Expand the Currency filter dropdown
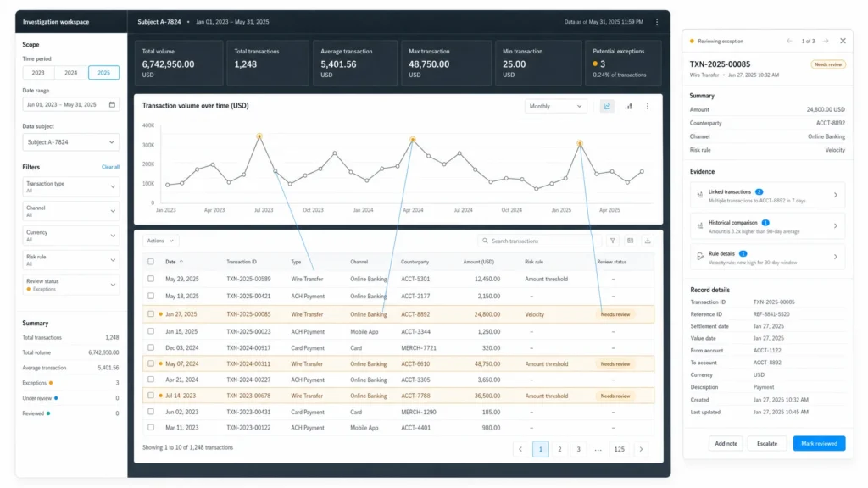The image size is (868, 488). [x=71, y=236]
